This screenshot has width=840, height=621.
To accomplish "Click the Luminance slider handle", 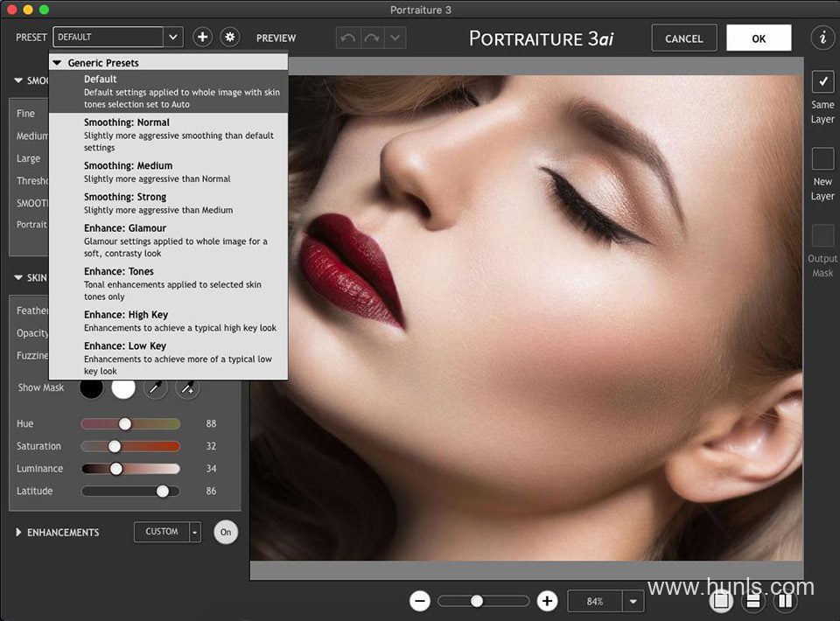I will pos(116,469).
